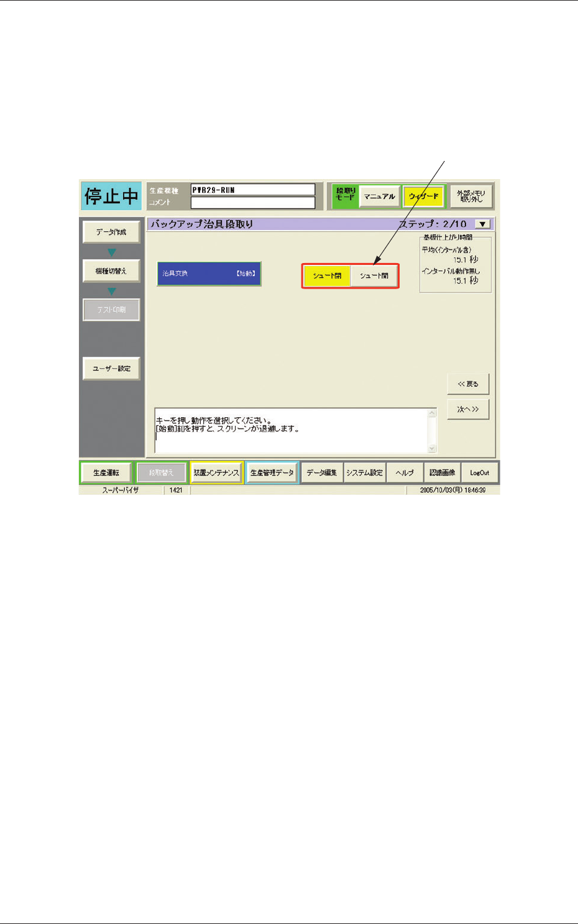Select the non-highlighted シュート button

point(374,275)
